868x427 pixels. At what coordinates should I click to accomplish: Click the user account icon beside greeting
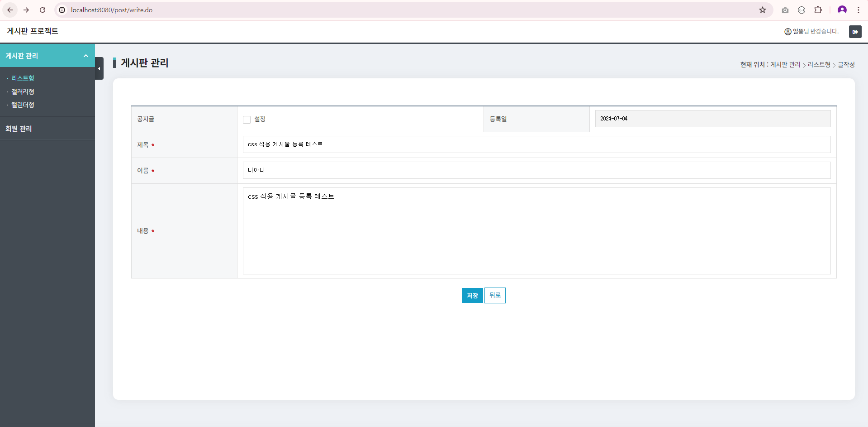(x=788, y=32)
